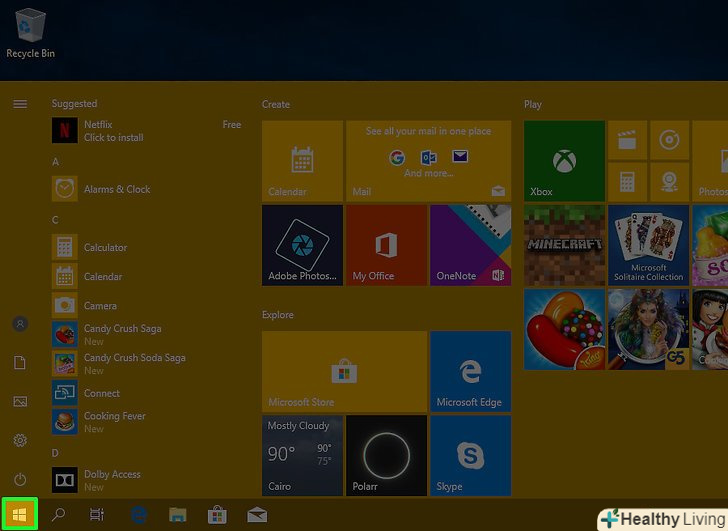Open Task View from the taskbar

97,514
